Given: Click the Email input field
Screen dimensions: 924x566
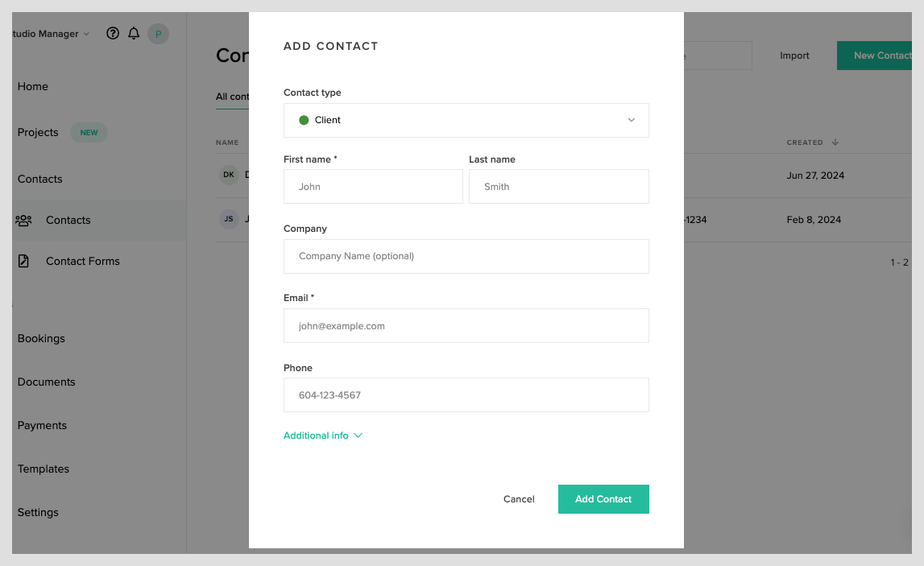Looking at the screenshot, I should pyautogui.click(x=466, y=325).
